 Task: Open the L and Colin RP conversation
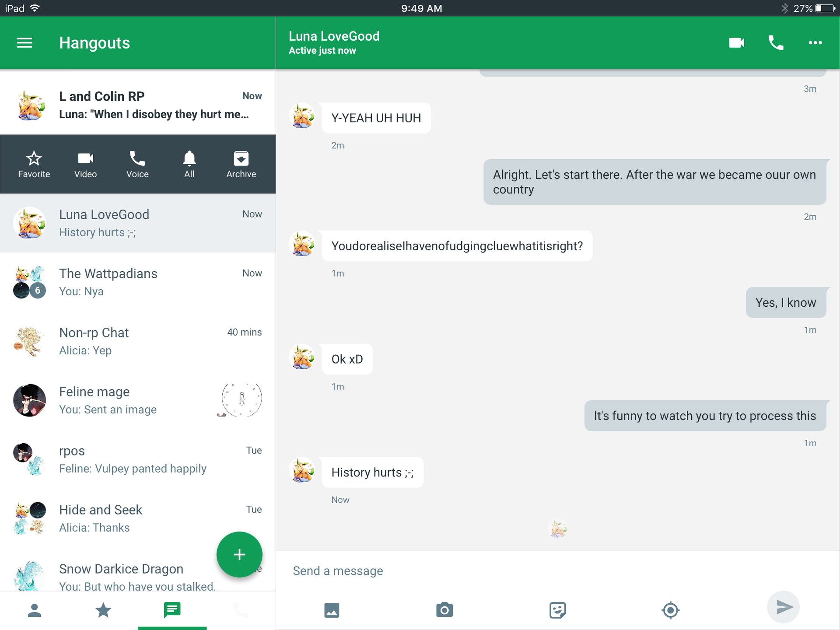click(138, 105)
